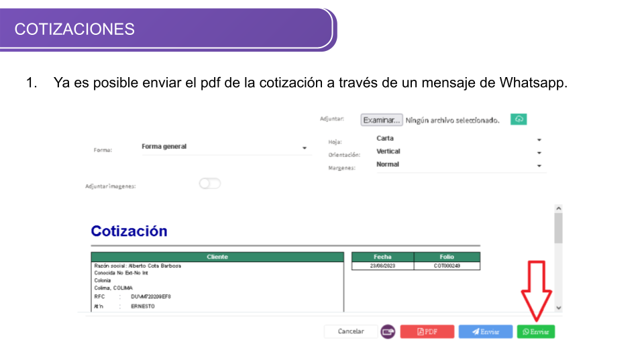Click the round purple icon beside Cancelar
Image resolution: width=644 pixels, height=362 pixels.
point(388,332)
